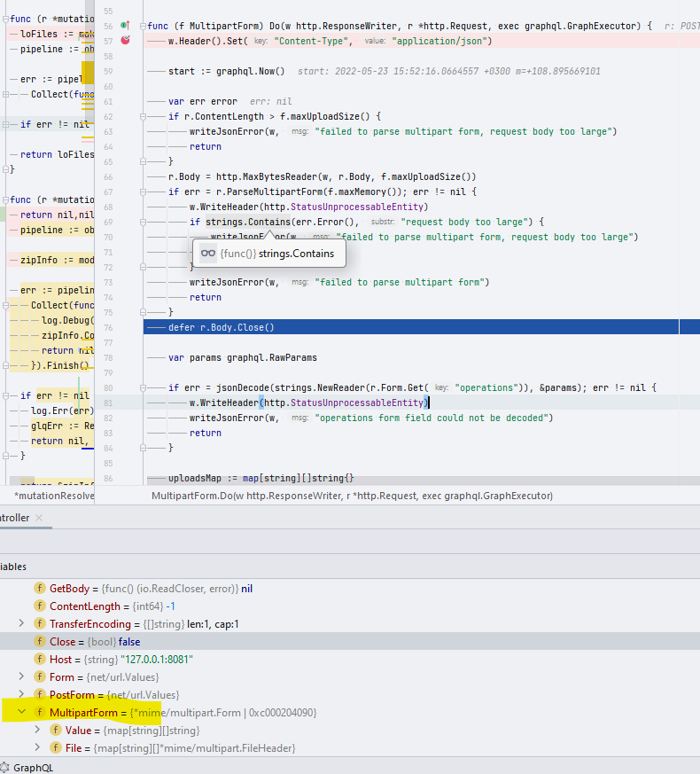Click the field icon next to ContentLength
This screenshot has height=774, width=700.
click(x=40, y=606)
